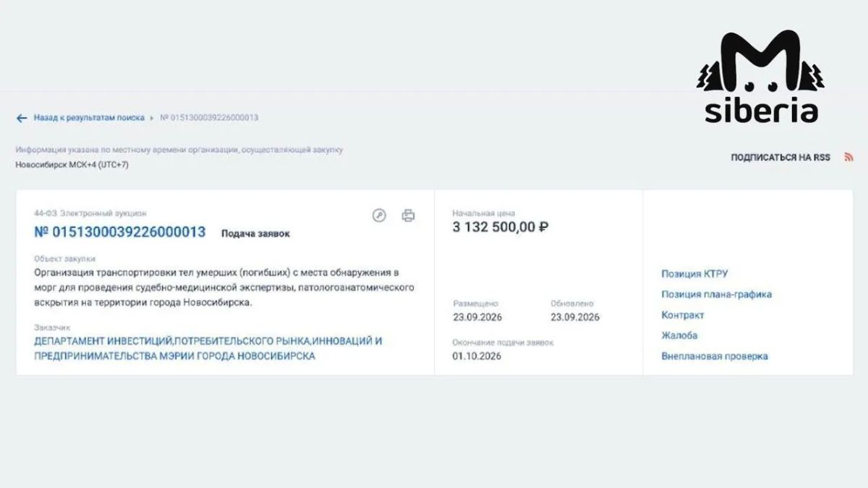This screenshot has width=868, height=488.
Task: Open the Жалоба link
Action: pyautogui.click(x=679, y=335)
